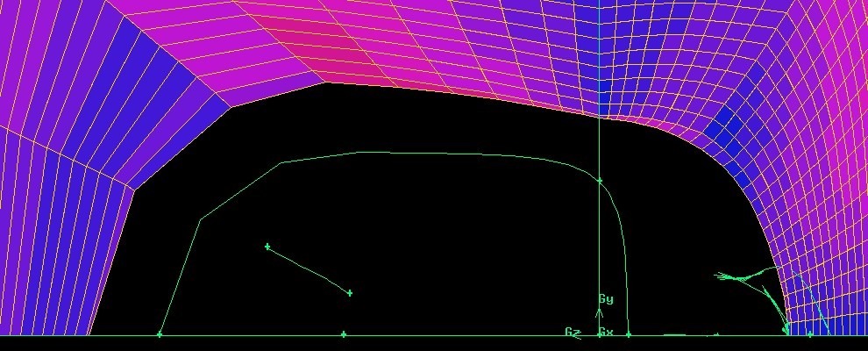Pick the flat top of inner green outline
868x351 pixels.
(x=438, y=154)
